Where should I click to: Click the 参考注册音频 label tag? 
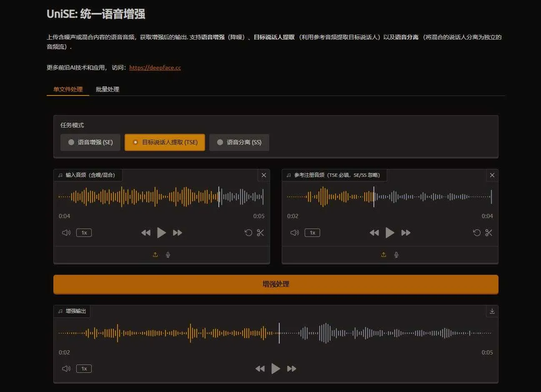click(334, 175)
